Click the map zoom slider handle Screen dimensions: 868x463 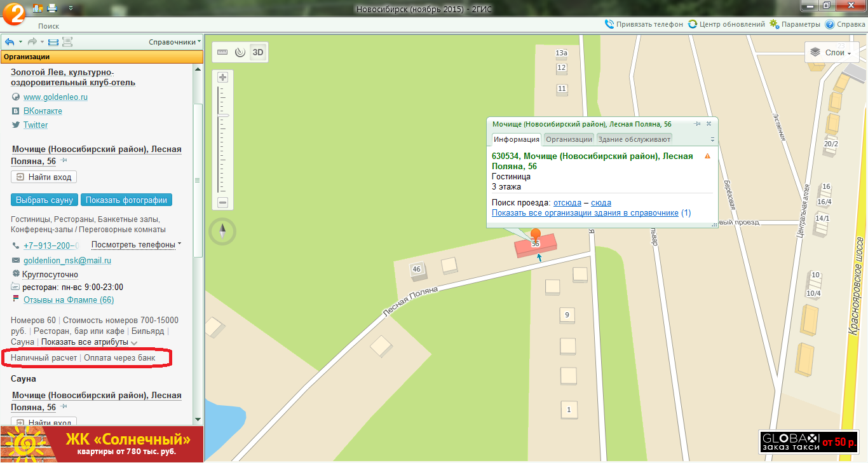(x=222, y=115)
